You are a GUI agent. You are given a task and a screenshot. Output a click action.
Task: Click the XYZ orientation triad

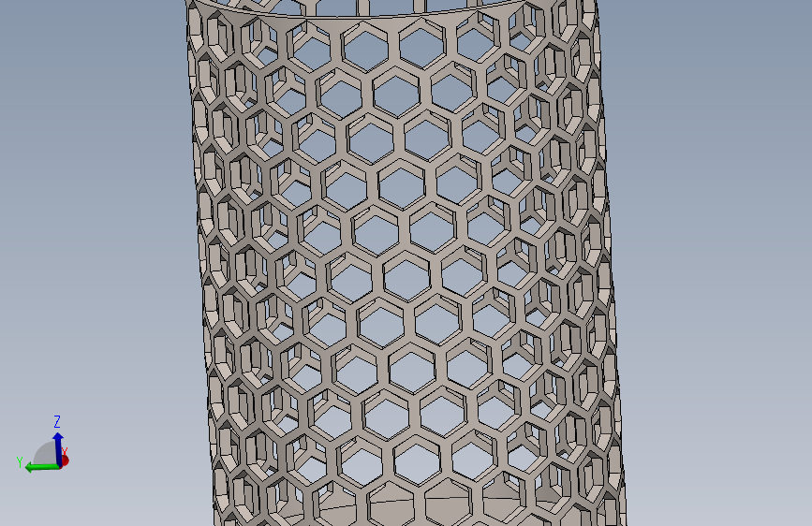pyautogui.click(x=43, y=445)
